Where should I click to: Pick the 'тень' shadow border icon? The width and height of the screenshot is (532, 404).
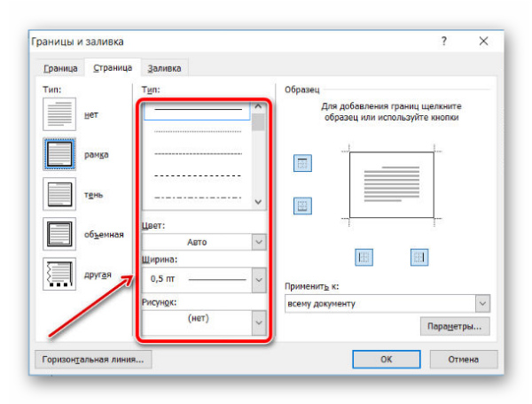pos(60,194)
